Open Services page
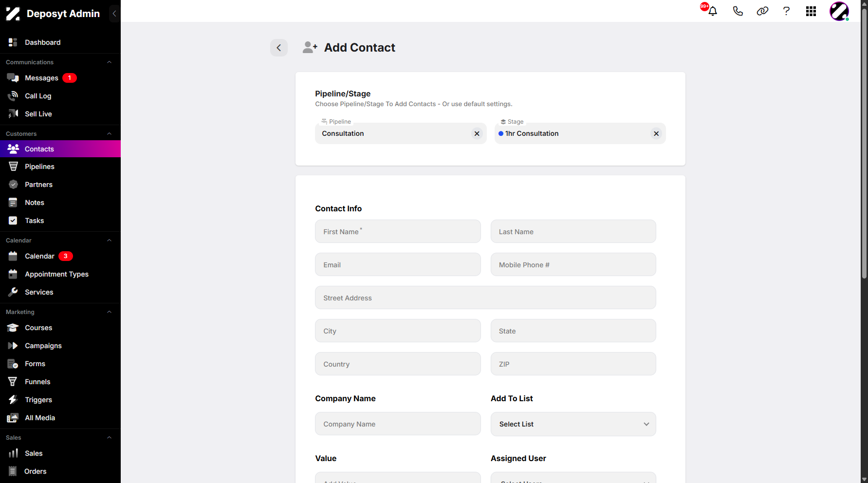Viewport: 868px width, 483px height. (60, 292)
